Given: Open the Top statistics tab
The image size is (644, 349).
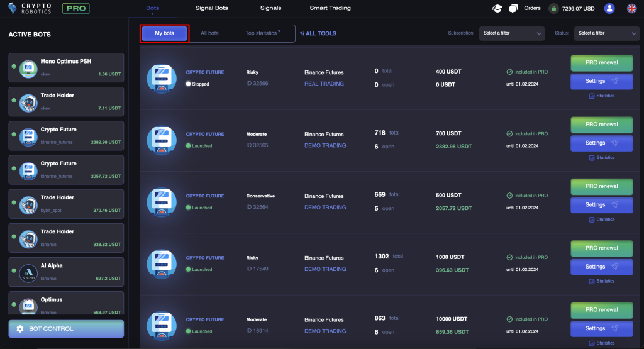Looking at the screenshot, I should coord(261,33).
